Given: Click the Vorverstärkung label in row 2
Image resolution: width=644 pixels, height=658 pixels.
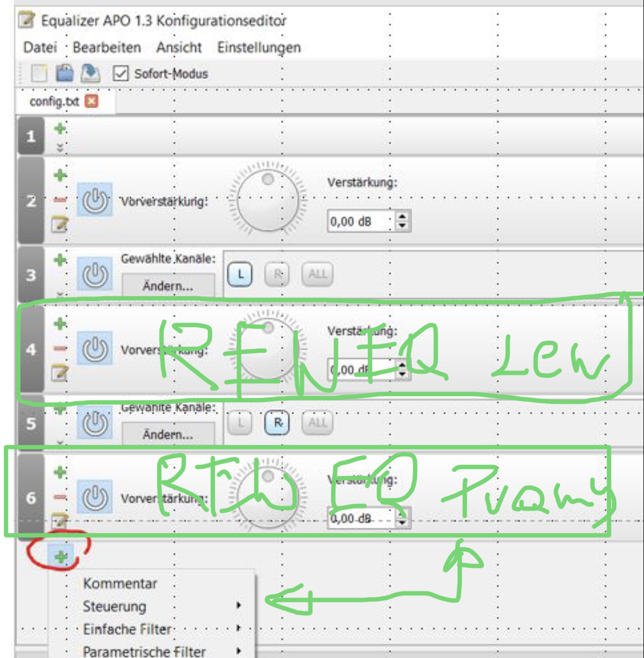Looking at the screenshot, I should pos(165,201).
